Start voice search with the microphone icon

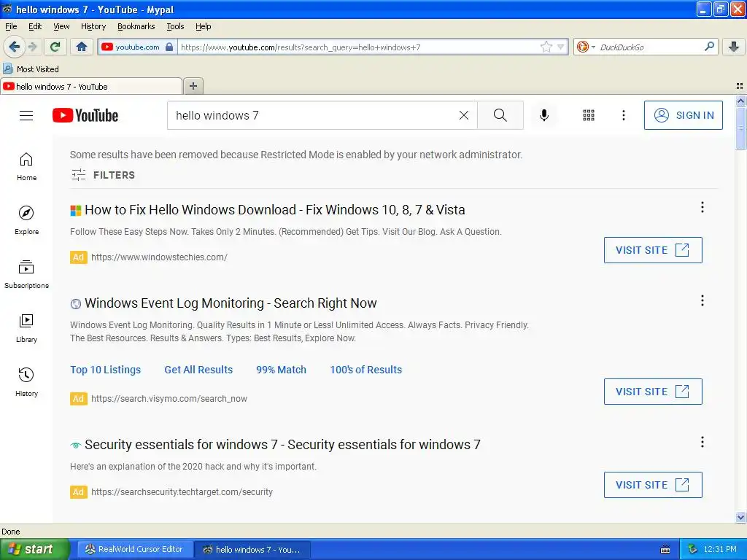pos(543,115)
